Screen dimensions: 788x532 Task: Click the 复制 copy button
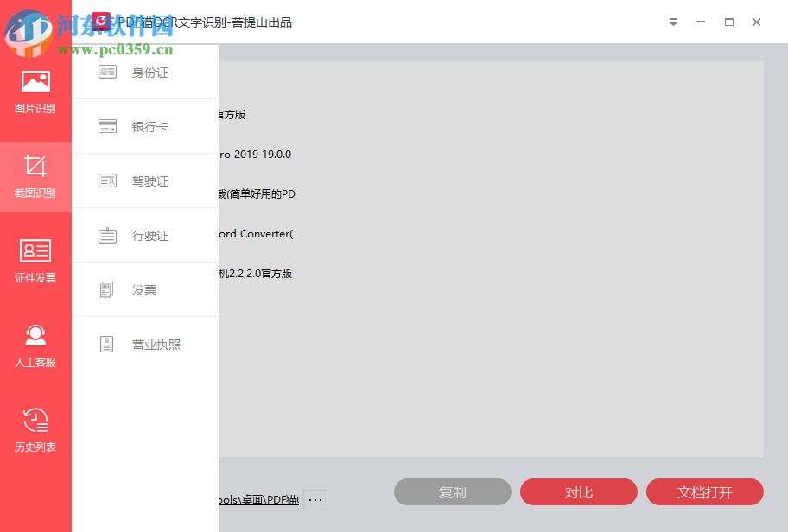coord(452,491)
